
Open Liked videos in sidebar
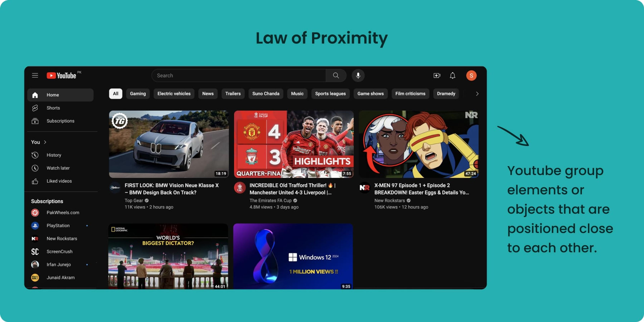[60, 181]
